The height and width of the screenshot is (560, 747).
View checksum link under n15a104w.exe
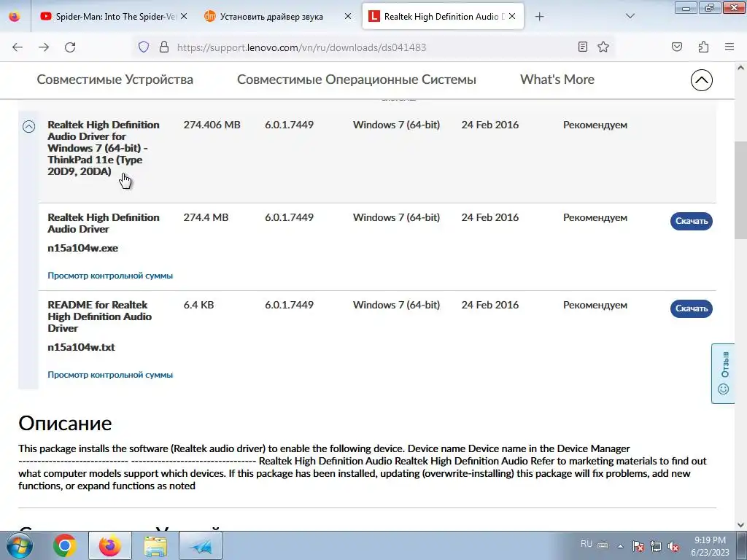(x=110, y=276)
